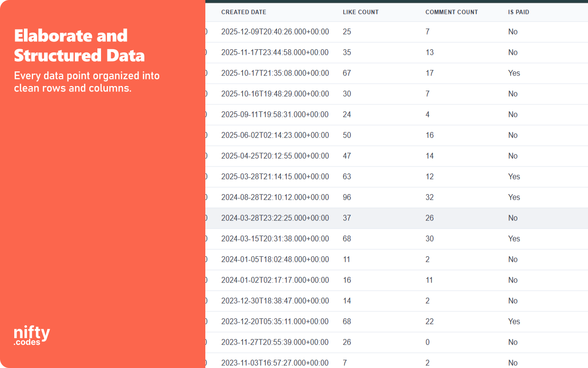Click the date cell 2025-12-09T20:40:26

click(276, 32)
